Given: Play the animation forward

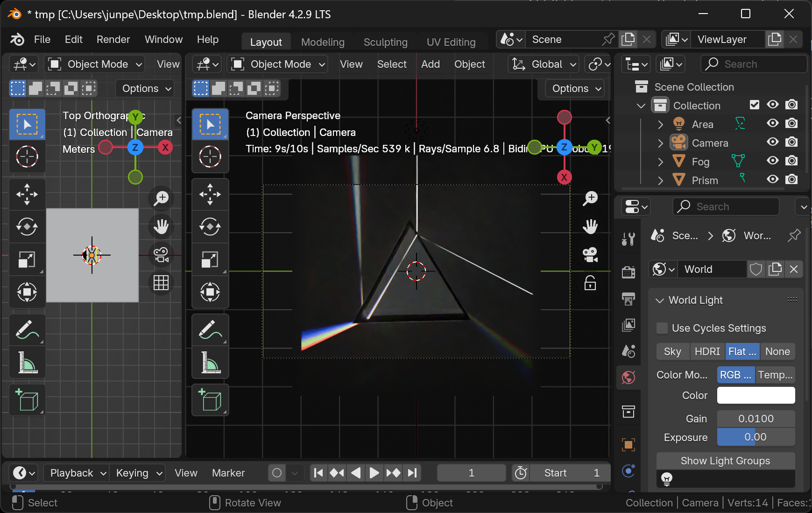Looking at the screenshot, I should tap(374, 473).
